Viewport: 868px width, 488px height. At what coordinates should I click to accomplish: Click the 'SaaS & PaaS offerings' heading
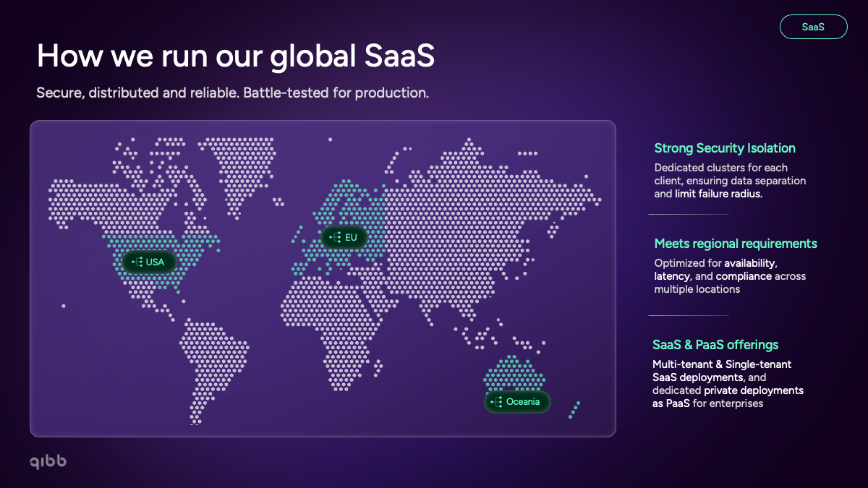click(715, 345)
